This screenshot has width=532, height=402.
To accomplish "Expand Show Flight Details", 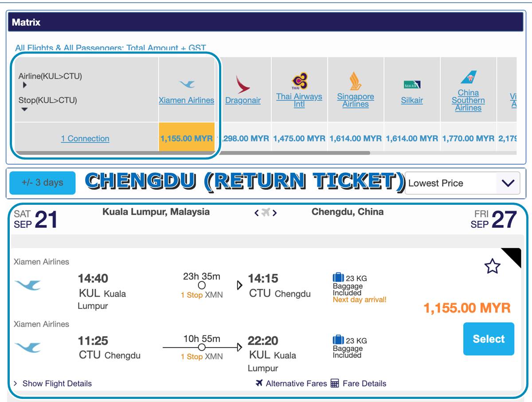I will click(52, 383).
